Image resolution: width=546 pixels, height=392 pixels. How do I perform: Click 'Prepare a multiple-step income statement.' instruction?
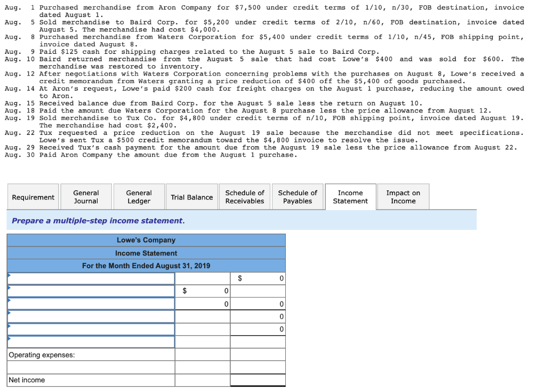click(98, 221)
